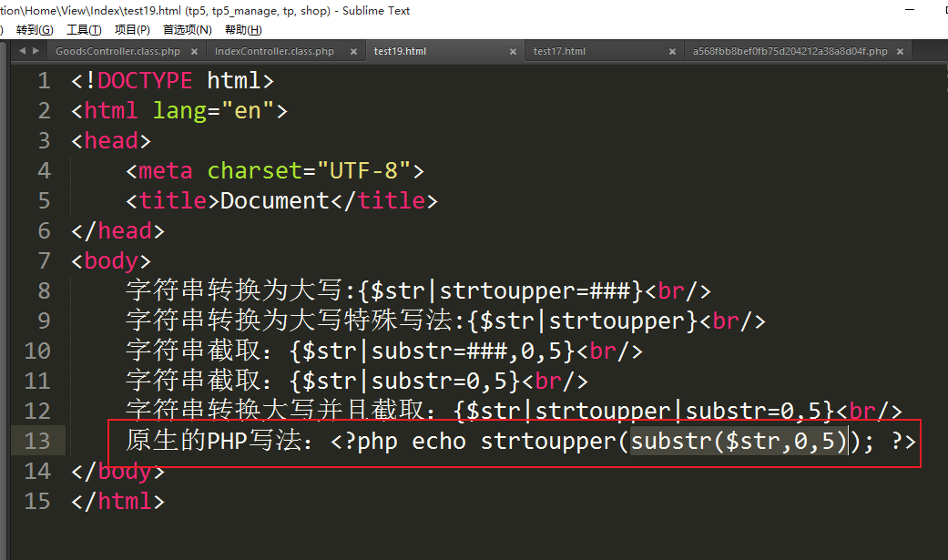The image size is (948, 560).
Task: Open the 工具(T) menu
Action: tap(84, 30)
